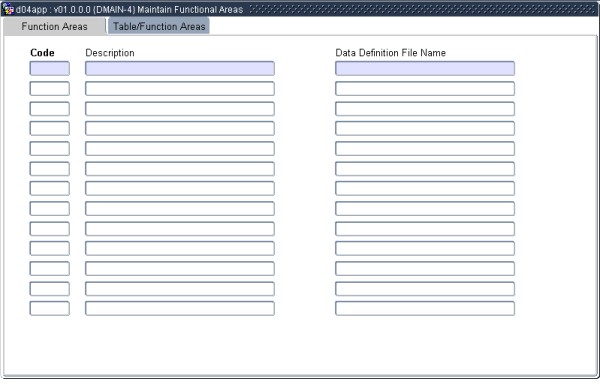Focus highlighted Data Definition File Name field
This screenshot has height=384, width=600.
425,68
